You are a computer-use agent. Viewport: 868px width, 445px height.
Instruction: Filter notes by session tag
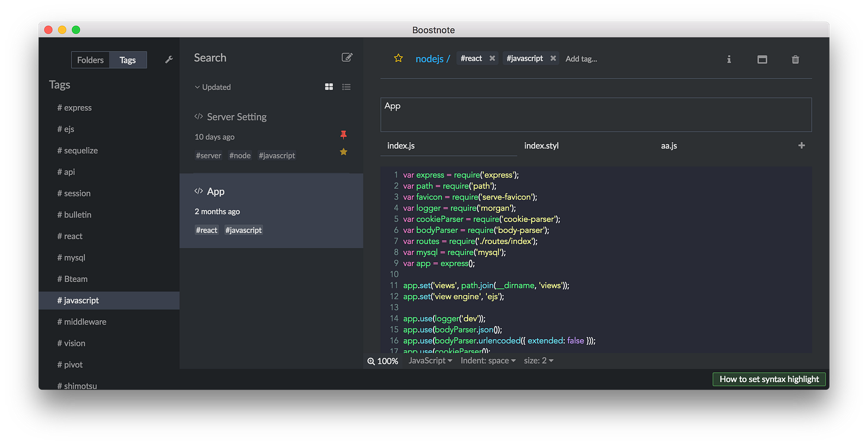(109, 193)
